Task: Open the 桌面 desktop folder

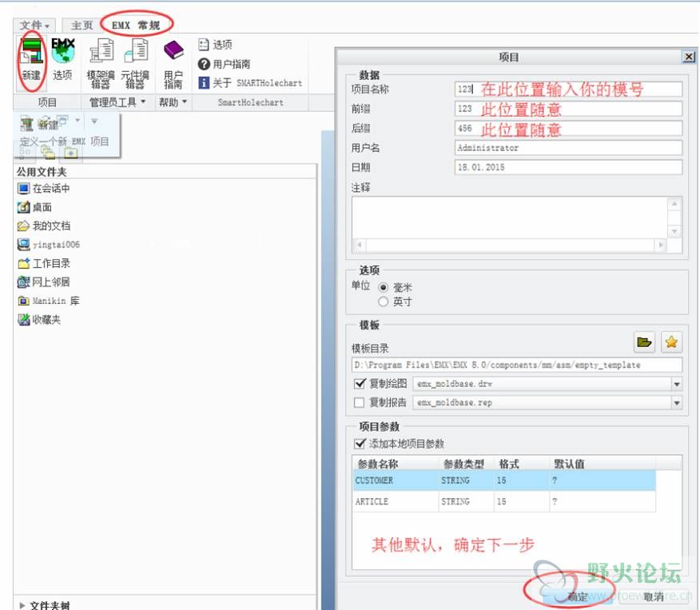Action: pyautogui.click(x=34, y=207)
